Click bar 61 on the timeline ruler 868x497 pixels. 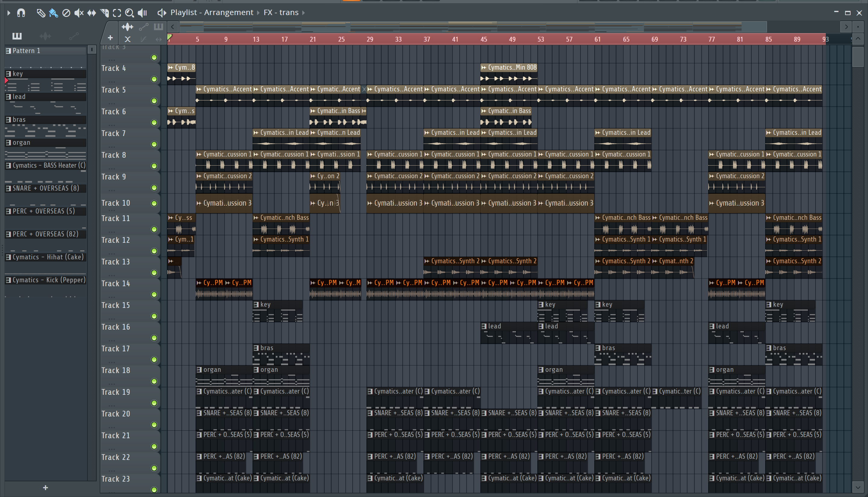[598, 39]
